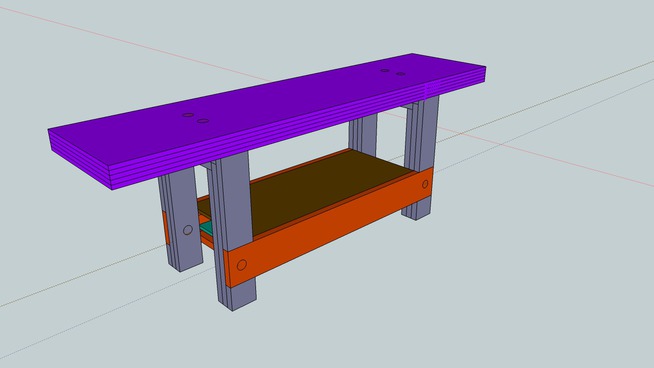The width and height of the screenshot is (654, 368).
Task: Click the left hole of the near dog-hole pair
Action: (x=188, y=115)
